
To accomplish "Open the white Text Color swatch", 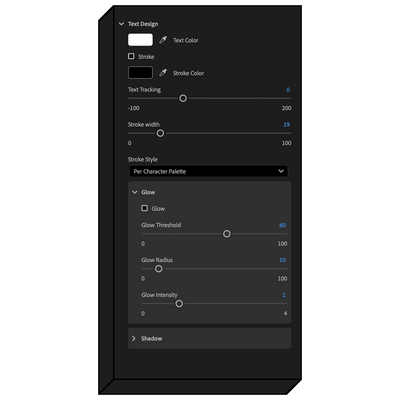I will [x=140, y=40].
